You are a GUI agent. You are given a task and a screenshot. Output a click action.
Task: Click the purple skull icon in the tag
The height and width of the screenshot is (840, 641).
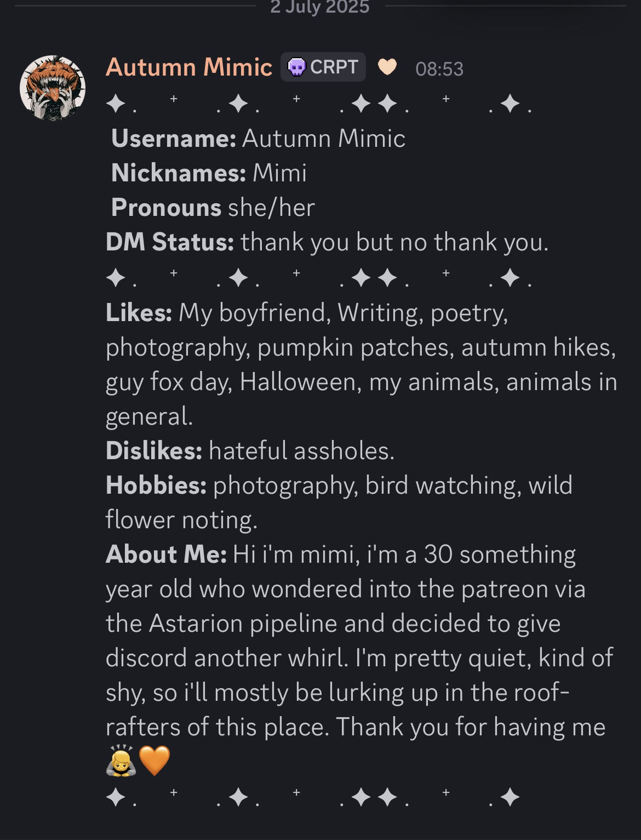pos(296,67)
